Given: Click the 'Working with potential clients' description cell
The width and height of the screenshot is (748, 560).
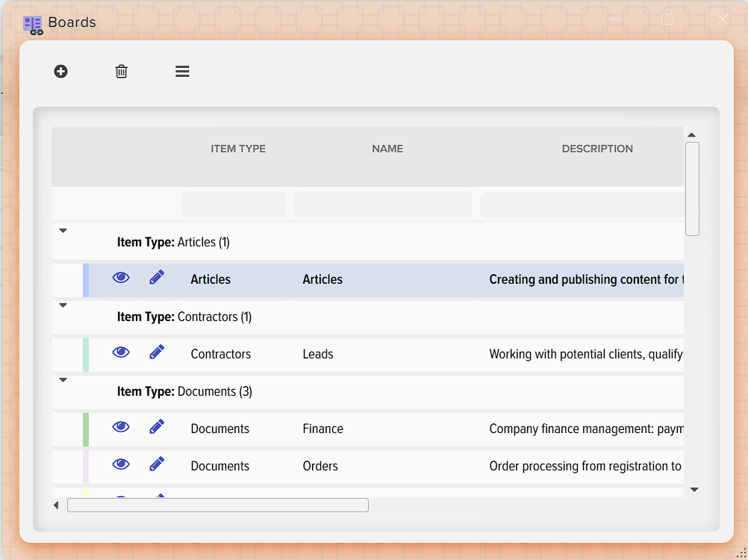Looking at the screenshot, I should pyautogui.click(x=586, y=355).
